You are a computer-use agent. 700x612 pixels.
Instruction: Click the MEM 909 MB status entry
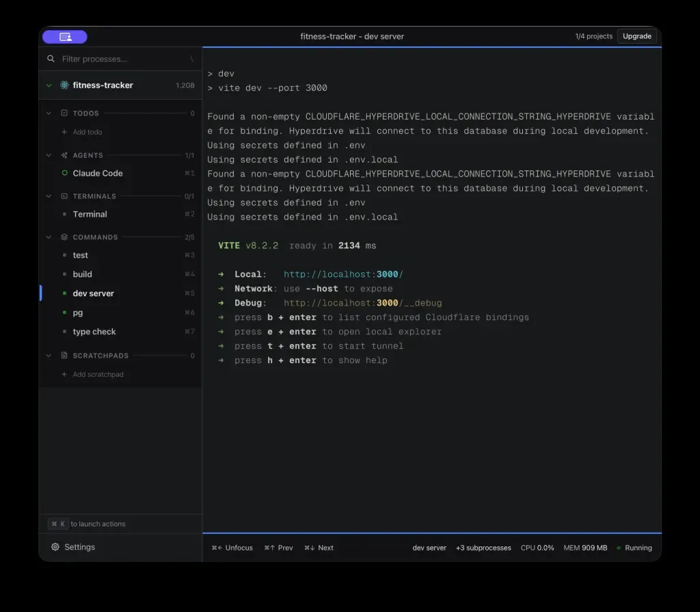tap(585, 548)
